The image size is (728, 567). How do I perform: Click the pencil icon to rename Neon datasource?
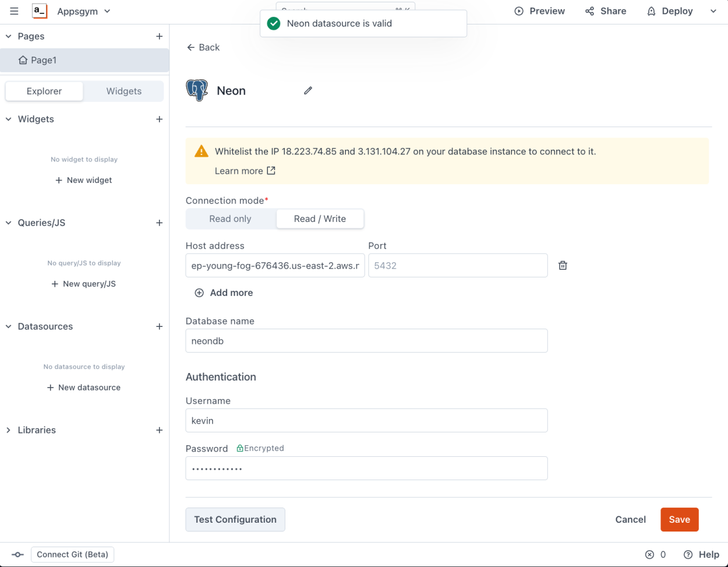click(308, 90)
